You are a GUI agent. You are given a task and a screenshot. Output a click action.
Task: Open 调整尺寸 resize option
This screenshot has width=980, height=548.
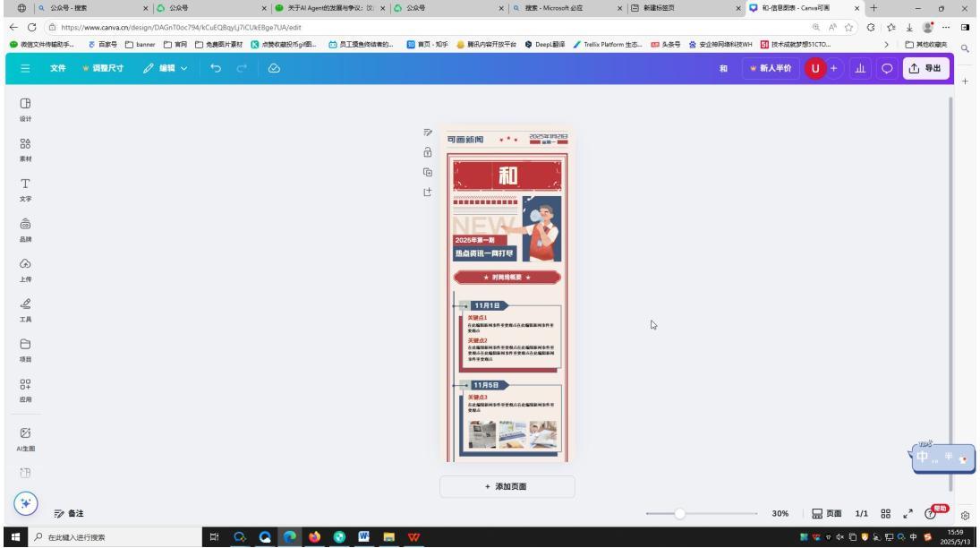(x=104, y=68)
